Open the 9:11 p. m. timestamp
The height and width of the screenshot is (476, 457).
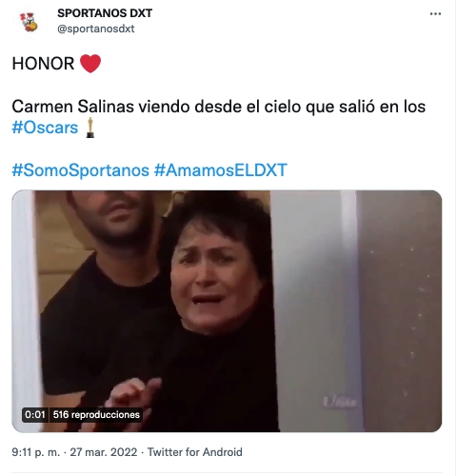coord(35,452)
